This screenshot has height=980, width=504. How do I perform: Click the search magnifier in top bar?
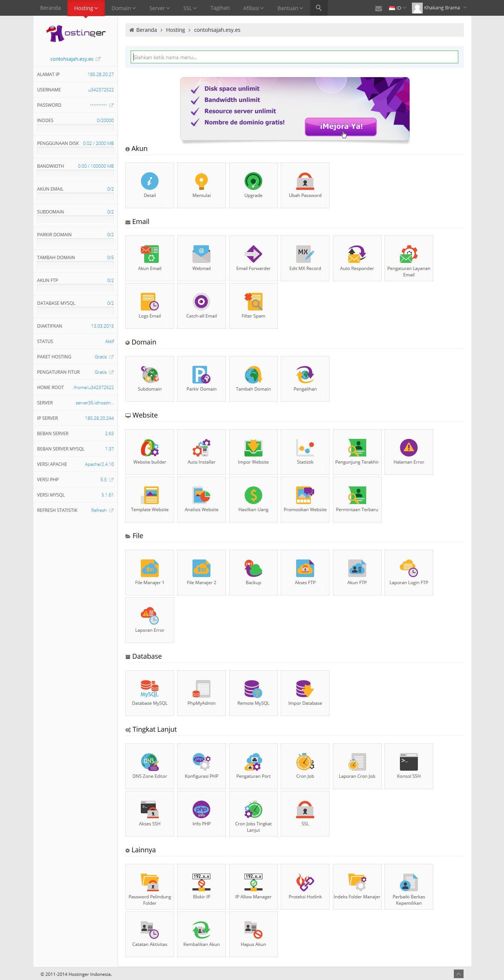(318, 8)
